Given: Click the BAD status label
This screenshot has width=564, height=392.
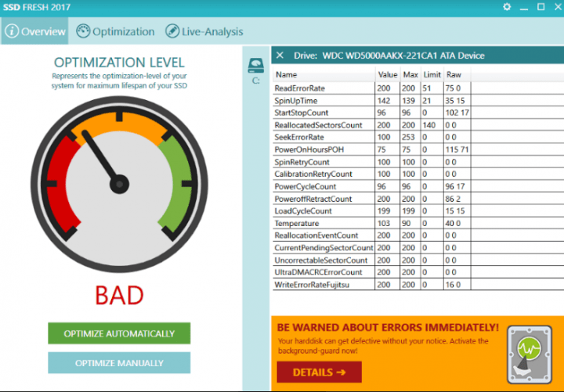Looking at the screenshot, I should point(119,295).
